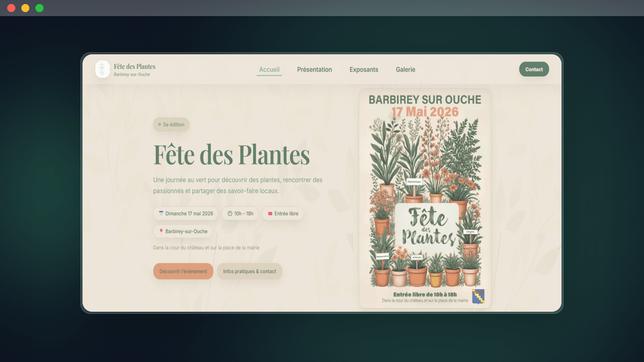
Task: Open Infos pratiques & contact
Action: [250, 271]
